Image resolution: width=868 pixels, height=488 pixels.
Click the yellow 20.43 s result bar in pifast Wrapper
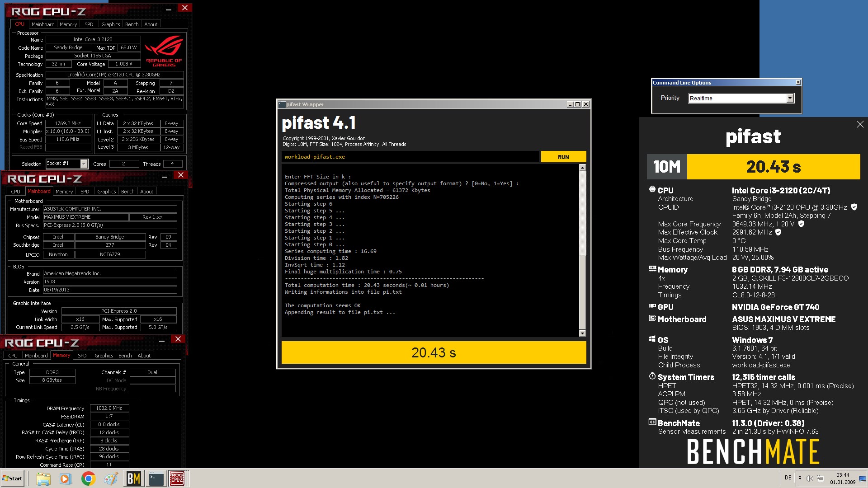[x=434, y=352]
